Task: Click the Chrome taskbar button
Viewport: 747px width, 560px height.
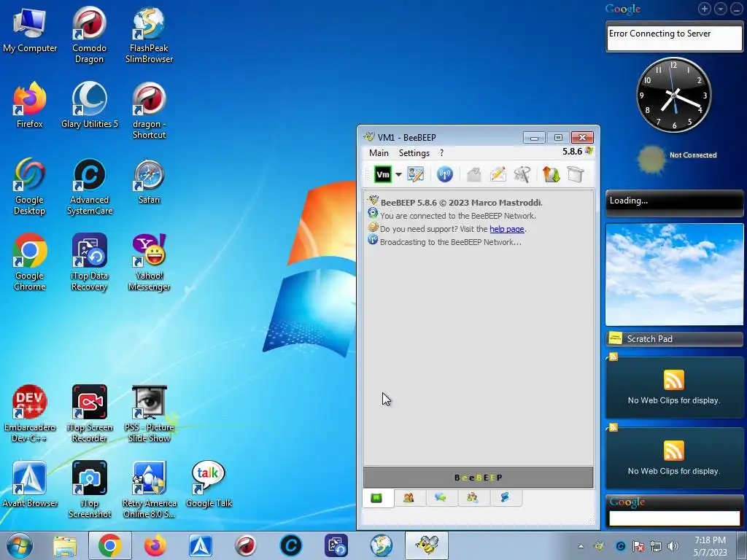Action: click(109, 545)
